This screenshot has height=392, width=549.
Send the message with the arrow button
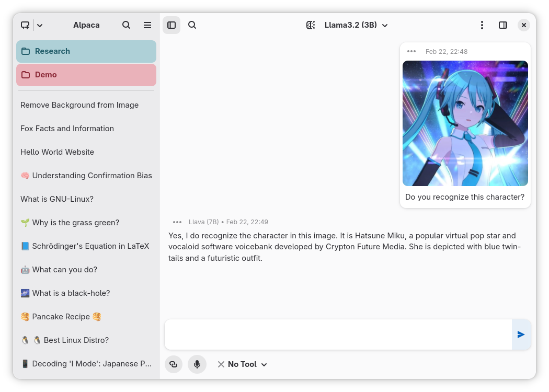(x=521, y=335)
